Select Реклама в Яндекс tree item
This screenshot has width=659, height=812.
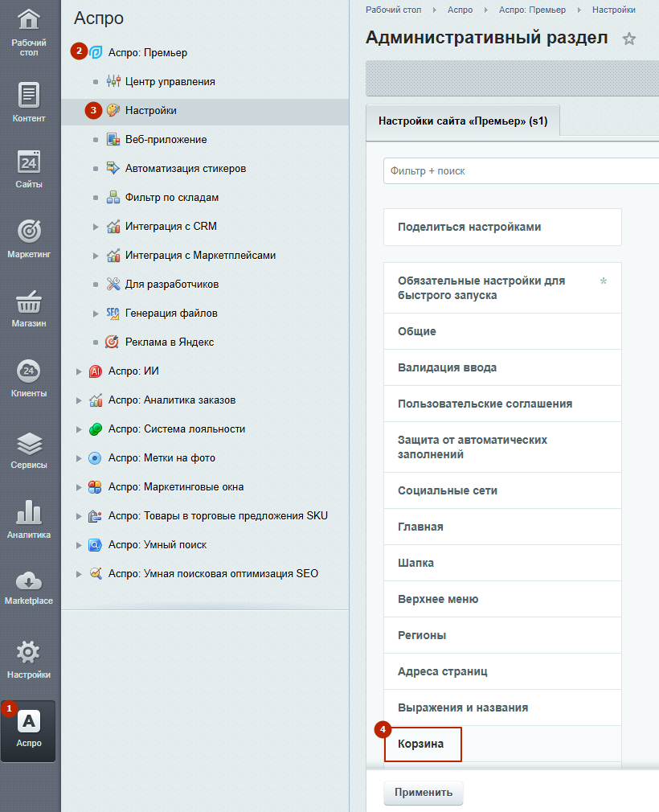[x=170, y=342]
